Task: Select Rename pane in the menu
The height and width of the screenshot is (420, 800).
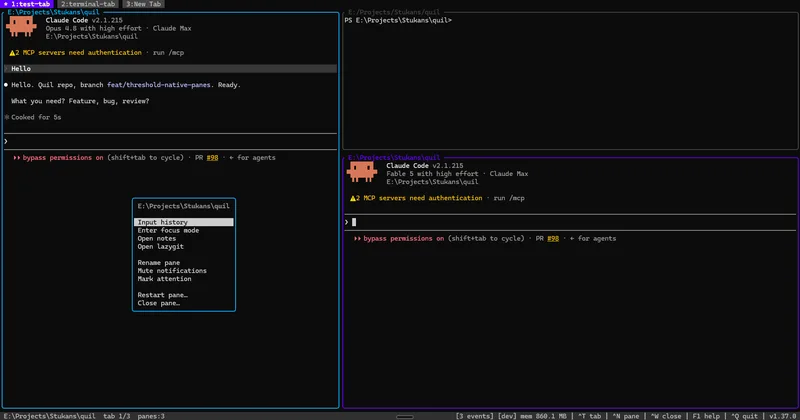Action: pyautogui.click(x=158, y=263)
